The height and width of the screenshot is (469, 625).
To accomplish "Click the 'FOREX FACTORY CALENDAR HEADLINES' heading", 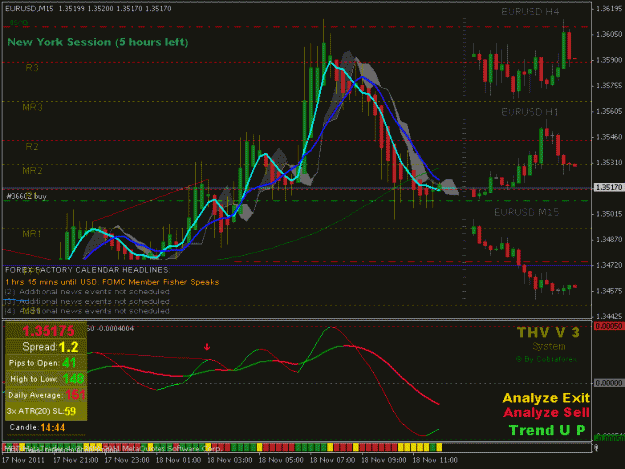I will [87, 270].
